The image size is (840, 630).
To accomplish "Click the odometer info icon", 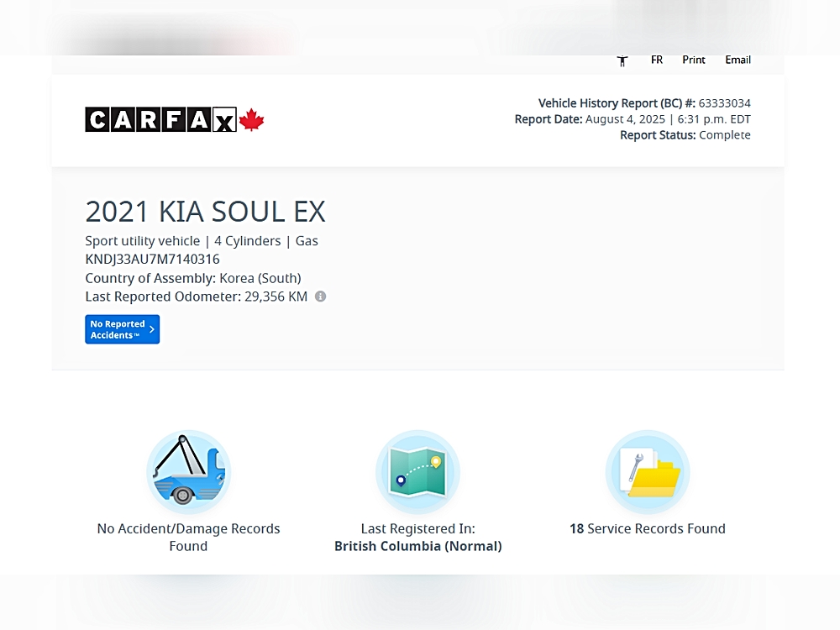I will tap(320, 297).
